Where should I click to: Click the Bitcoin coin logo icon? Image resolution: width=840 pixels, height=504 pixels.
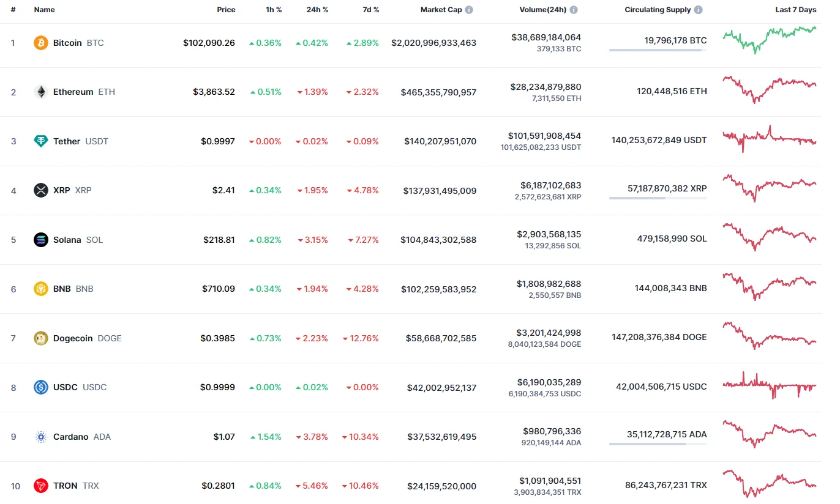click(x=41, y=43)
